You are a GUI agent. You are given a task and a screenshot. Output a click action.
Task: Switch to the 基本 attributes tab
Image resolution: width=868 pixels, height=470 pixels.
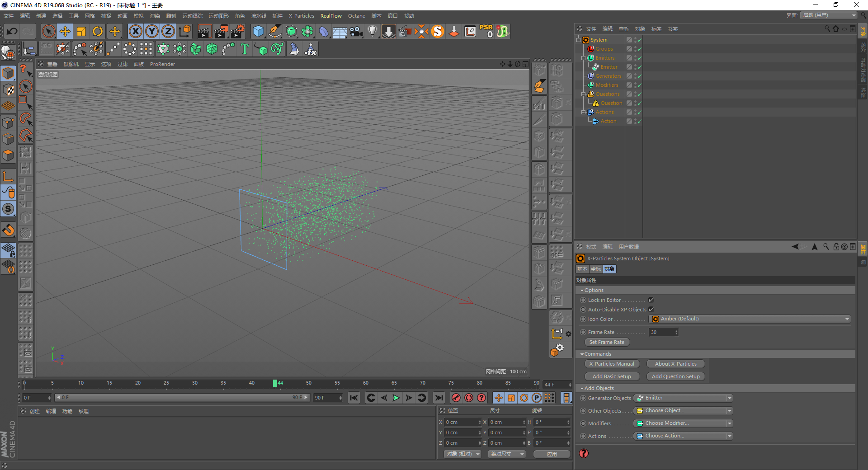click(582, 269)
